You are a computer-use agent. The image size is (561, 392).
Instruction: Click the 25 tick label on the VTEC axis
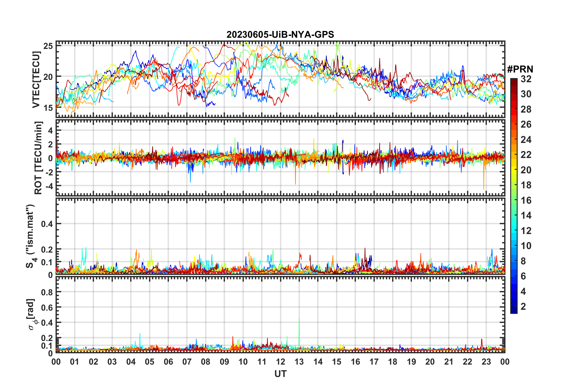click(x=48, y=46)
